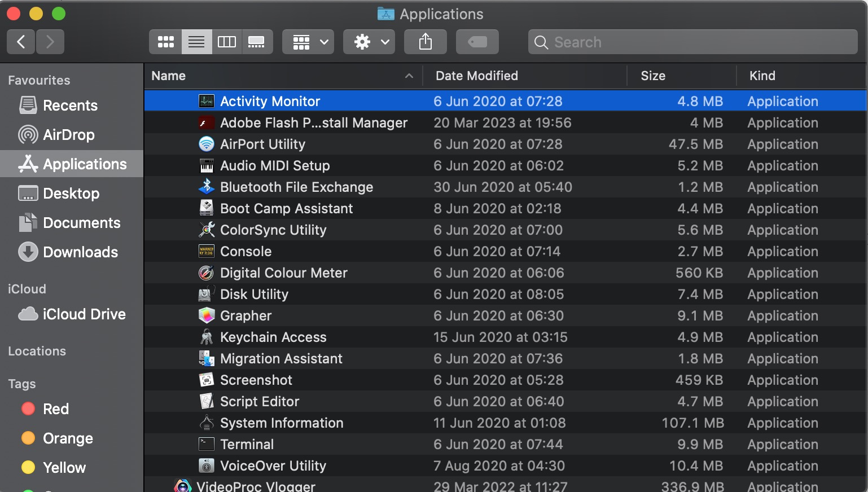Click the Edit Tags toolbar button

(477, 42)
